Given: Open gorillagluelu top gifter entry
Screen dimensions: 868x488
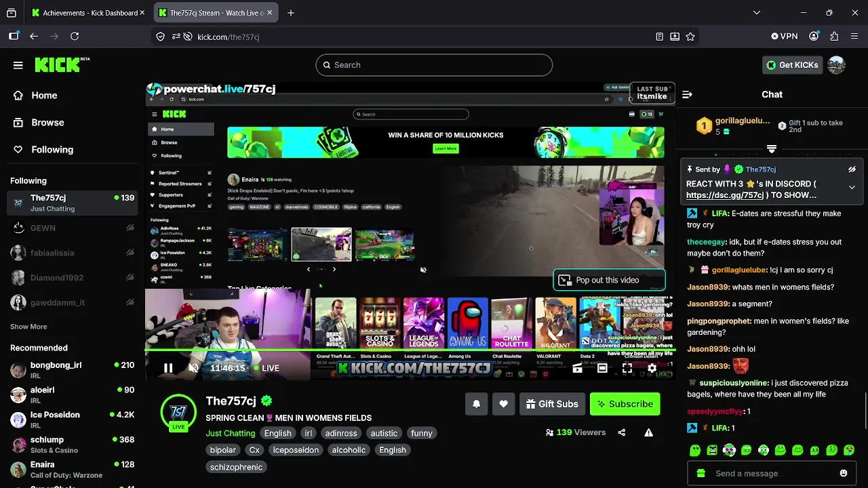Looking at the screenshot, I should pos(734,125).
